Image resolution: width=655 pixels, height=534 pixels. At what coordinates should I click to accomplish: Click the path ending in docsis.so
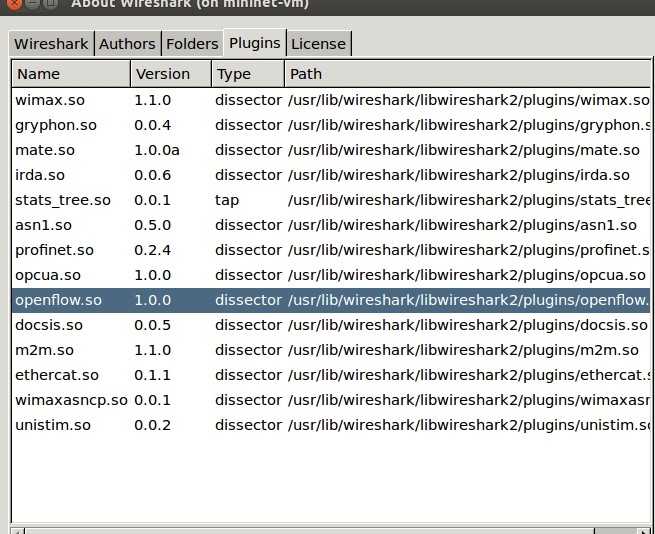click(x=468, y=325)
